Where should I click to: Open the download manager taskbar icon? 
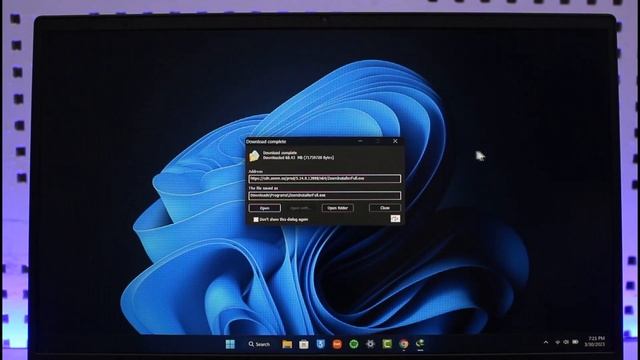coord(420,344)
